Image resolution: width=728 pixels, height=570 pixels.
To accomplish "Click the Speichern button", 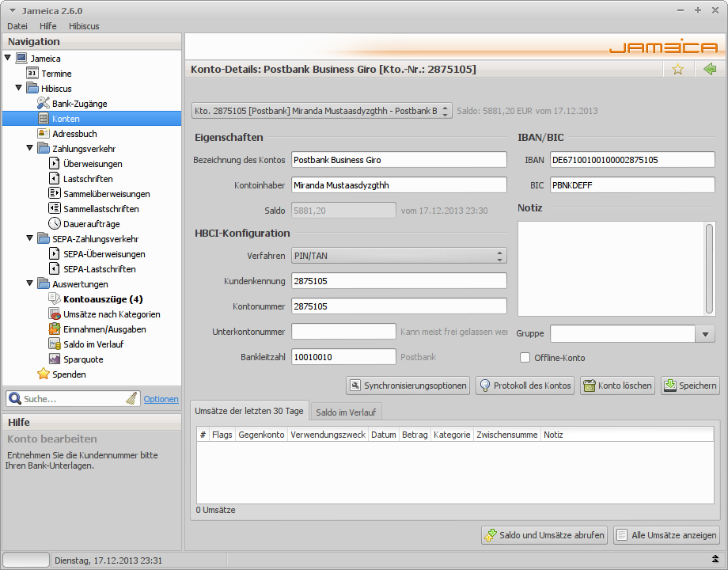I will pyautogui.click(x=690, y=386).
